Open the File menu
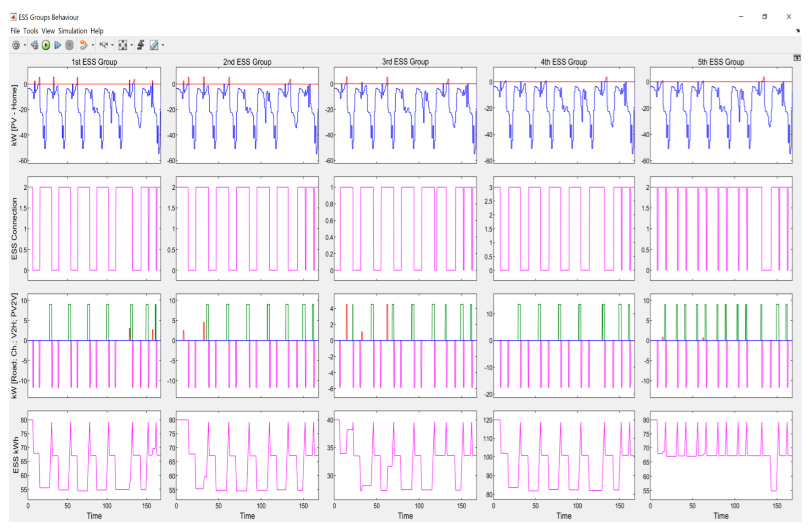Image resolution: width=810 pixels, height=532 pixels. (15, 31)
